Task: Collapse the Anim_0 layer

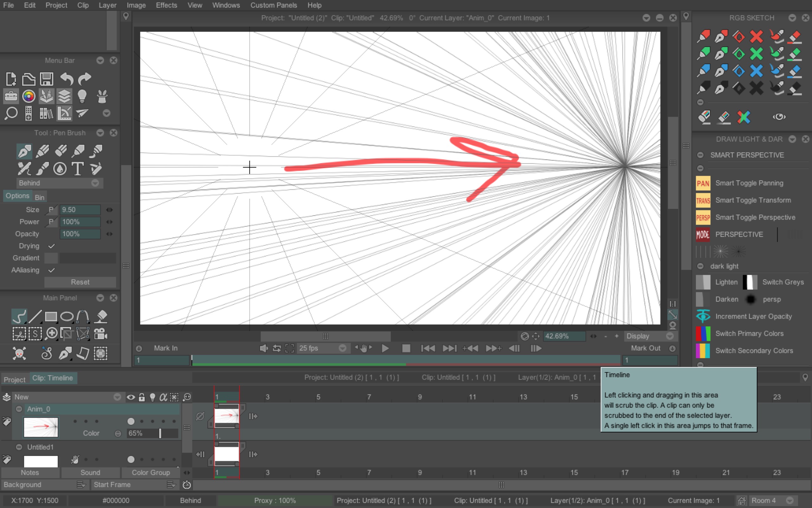Action: coord(19,409)
